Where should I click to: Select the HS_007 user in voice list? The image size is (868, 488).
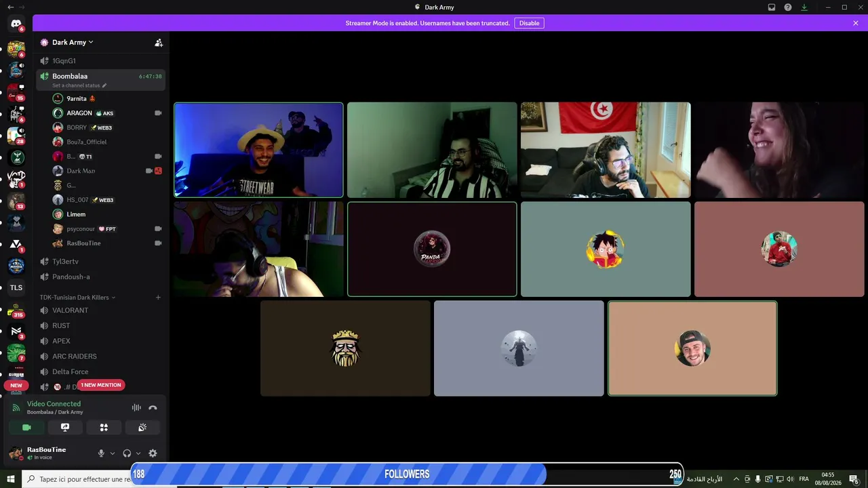(108, 200)
